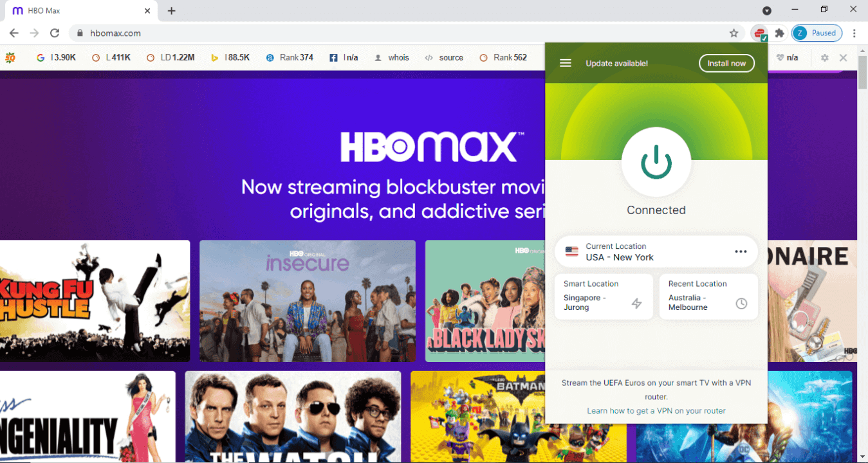Select the USA - New York current location
Screen dimensions: 868x463
(x=656, y=251)
